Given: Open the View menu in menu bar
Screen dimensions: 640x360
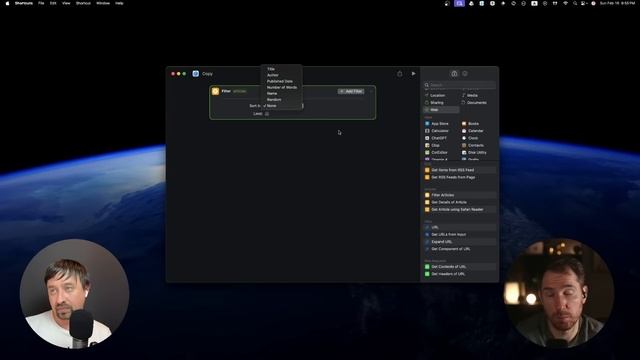Looking at the screenshot, I should [x=66, y=3].
